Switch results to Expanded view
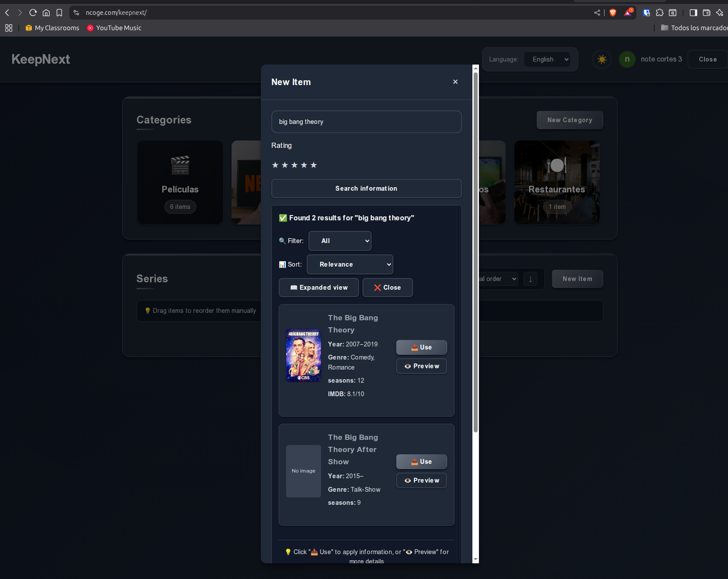This screenshot has width=728, height=579. [x=319, y=288]
